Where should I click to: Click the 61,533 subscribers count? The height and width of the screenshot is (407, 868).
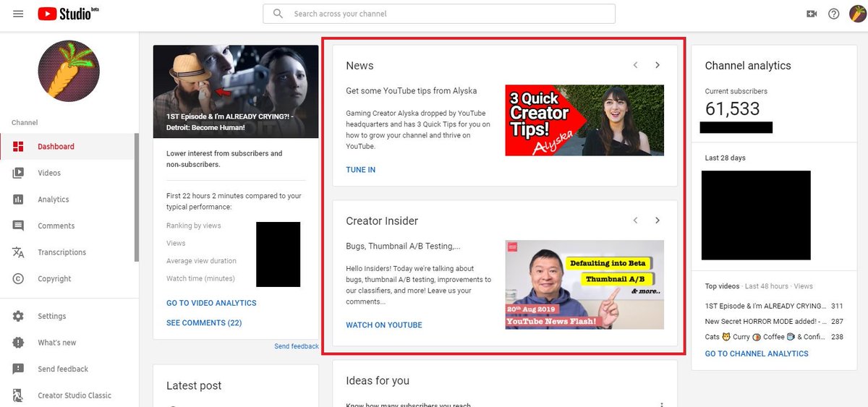(733, 109)
